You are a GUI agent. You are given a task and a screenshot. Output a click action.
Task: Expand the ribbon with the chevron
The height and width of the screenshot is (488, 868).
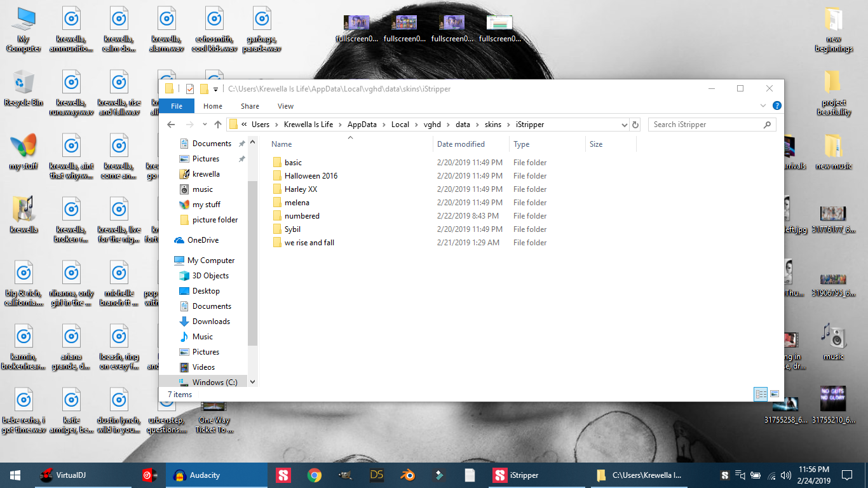pos(763,106)
